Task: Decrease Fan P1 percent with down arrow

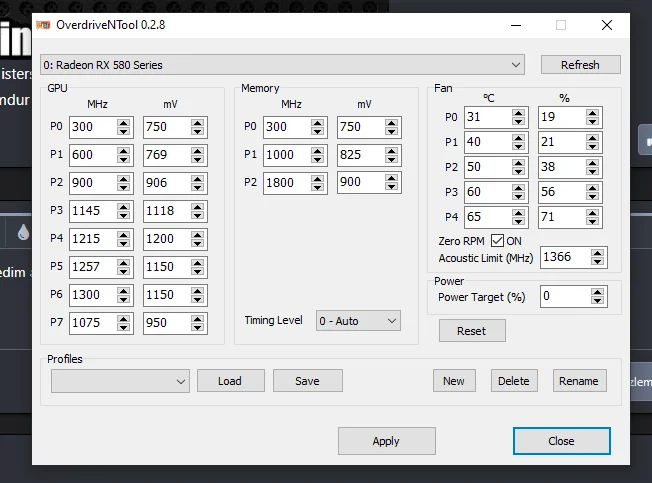Action: coord(592,146)
